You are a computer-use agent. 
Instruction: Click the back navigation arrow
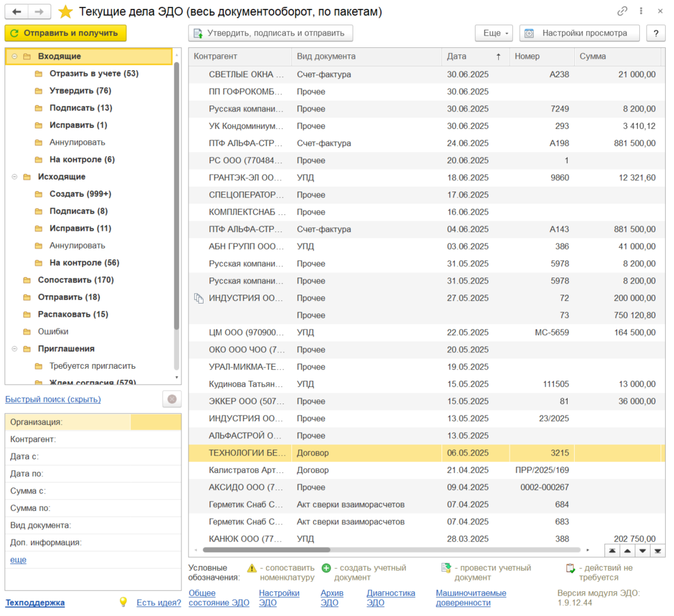(17, 11)
